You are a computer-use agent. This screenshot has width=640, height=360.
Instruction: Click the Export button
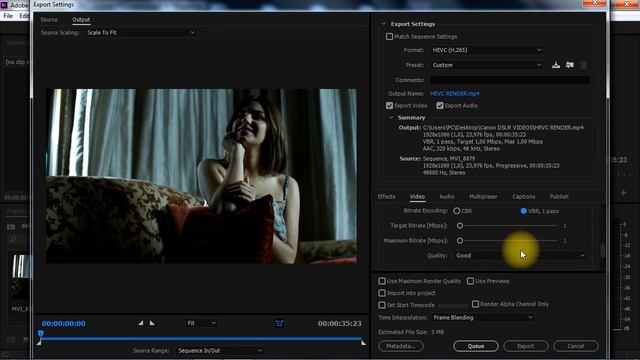point(526,346)
